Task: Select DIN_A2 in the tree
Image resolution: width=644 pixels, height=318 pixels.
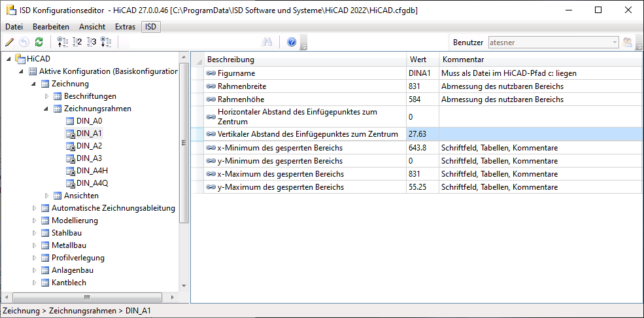Action: pyautogui.click(x=89, y=146)
